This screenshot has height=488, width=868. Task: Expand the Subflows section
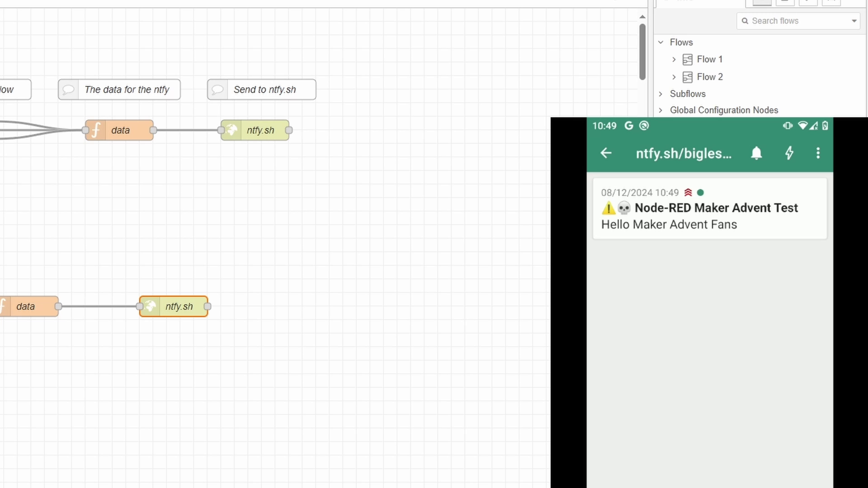(x=660, y=94)
